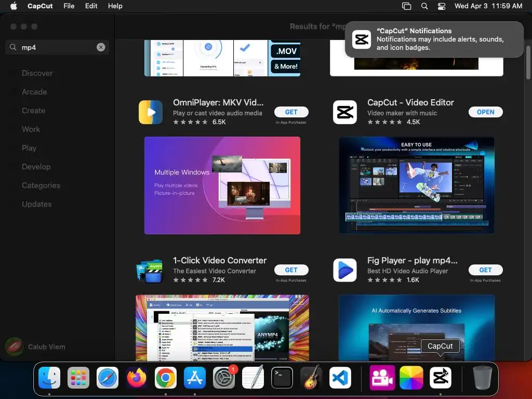Click the CapCut notification banner

point(434,39)
